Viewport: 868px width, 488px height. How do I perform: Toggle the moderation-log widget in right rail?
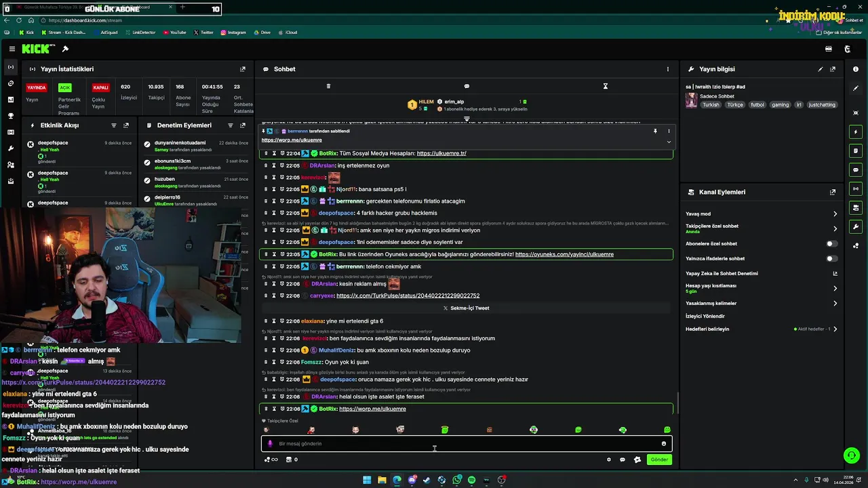point(856,150)
